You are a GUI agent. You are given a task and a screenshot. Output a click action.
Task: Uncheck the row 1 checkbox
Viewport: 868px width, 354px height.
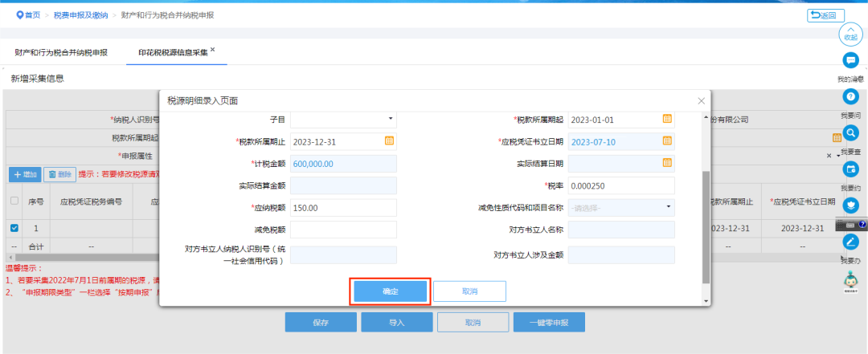click(14, 228)
